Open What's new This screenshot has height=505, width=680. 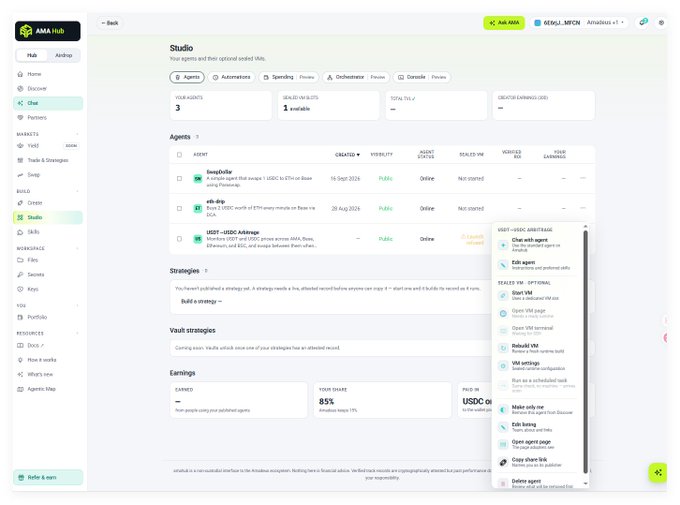[48, 374]
